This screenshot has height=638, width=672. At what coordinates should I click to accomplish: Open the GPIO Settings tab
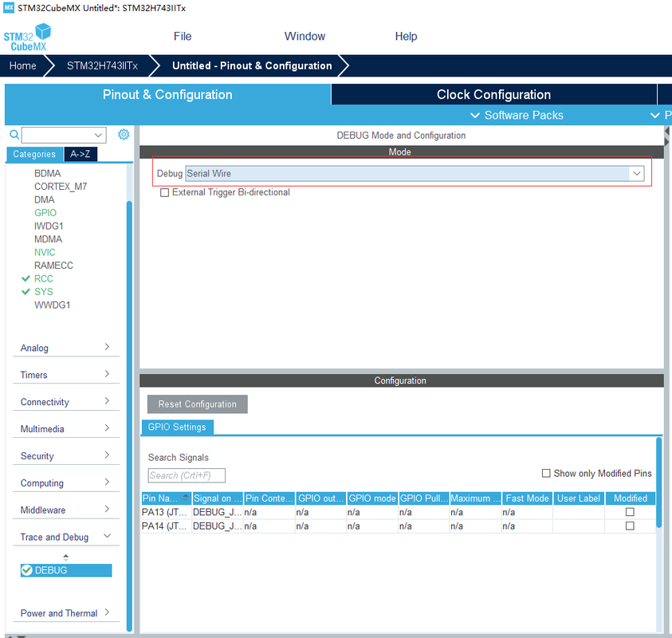click(x=177, y=427)
